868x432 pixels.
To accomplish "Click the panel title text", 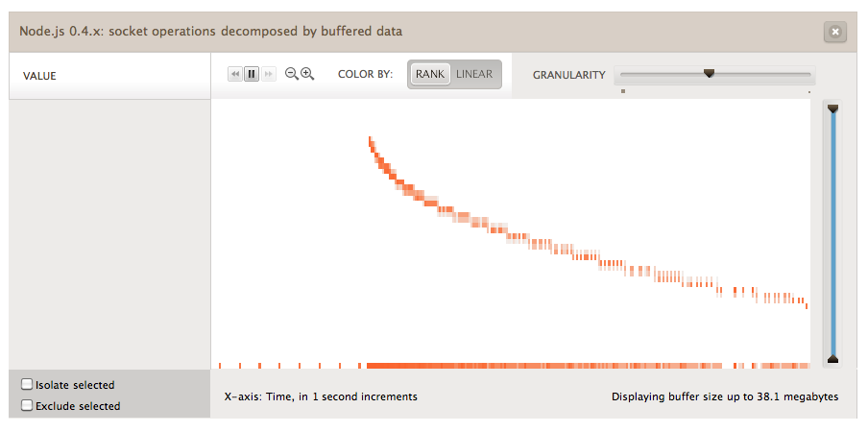I will (x=211, y=31).
